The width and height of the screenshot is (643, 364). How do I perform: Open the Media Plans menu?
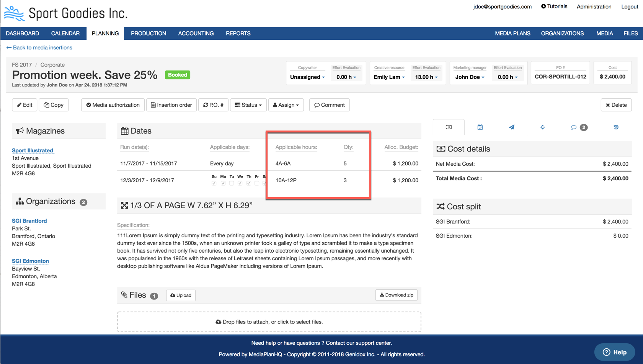pos(512,33)
